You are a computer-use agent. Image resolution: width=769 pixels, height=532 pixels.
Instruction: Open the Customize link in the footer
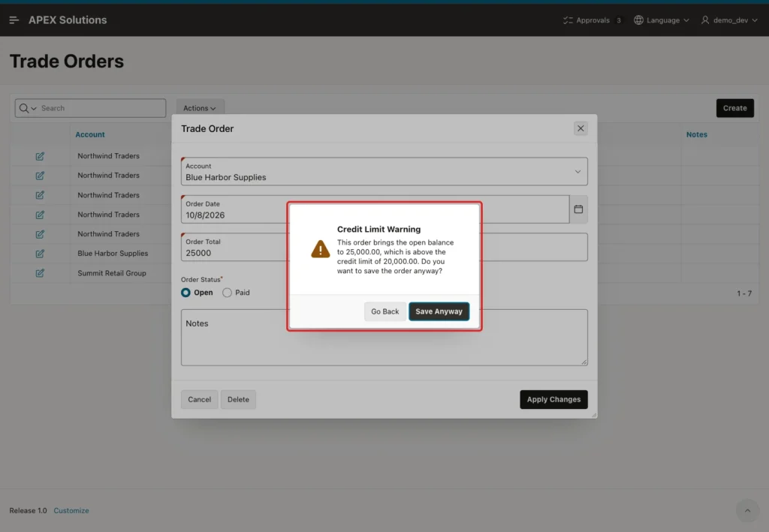pyautogui.click(x=71, y=510)
